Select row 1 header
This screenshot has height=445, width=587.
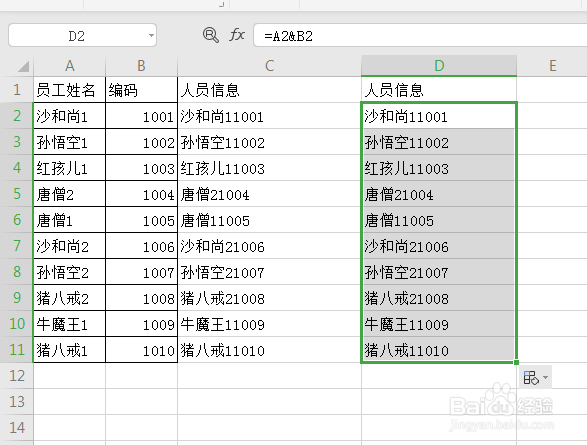coord(17,90)
